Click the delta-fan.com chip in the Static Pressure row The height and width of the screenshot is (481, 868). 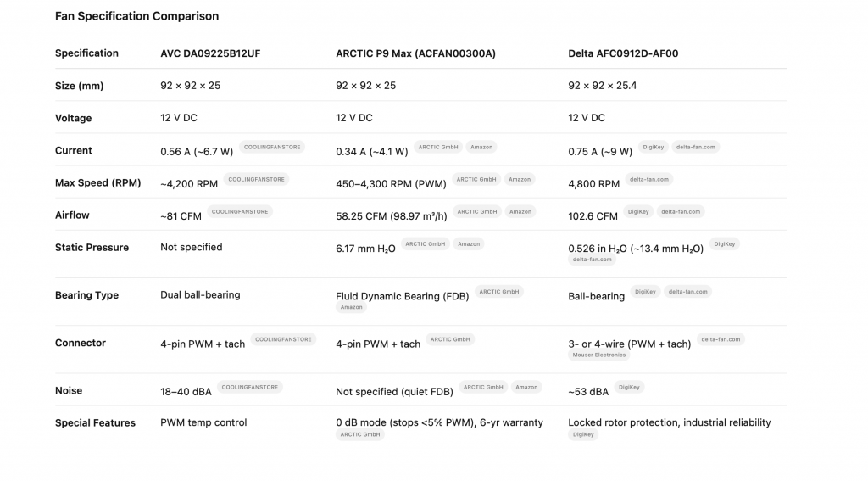[x=592, y=260]
